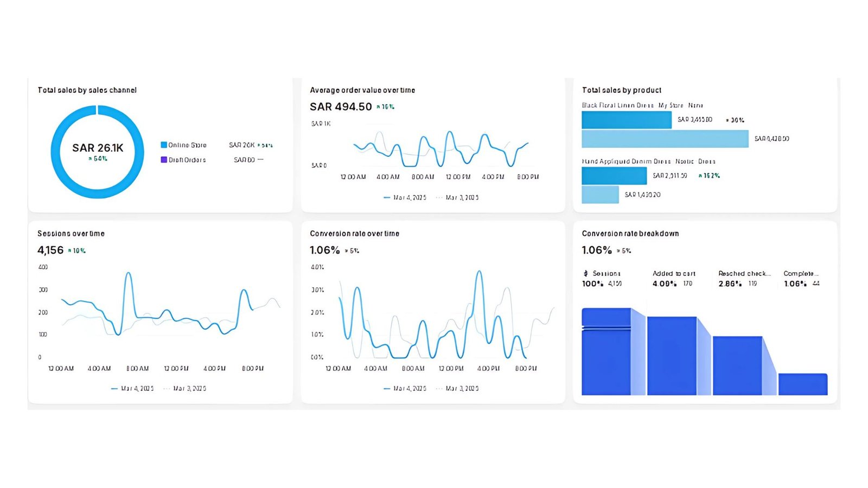Toggle Mar 4, 2025 series in Conversion rate over time chart
Viewport: 868px width, 488px height.
pos(405,388)
